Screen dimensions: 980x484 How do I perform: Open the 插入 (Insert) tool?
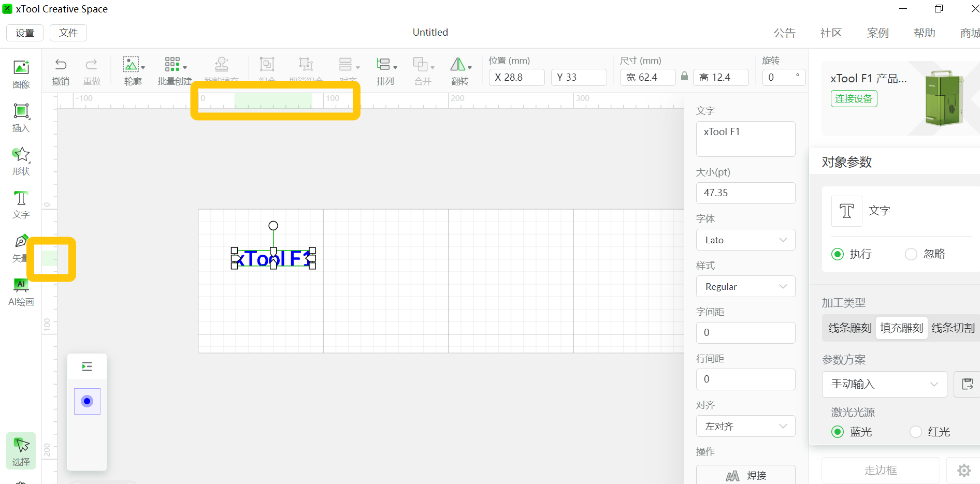click(x=21, y=118)
